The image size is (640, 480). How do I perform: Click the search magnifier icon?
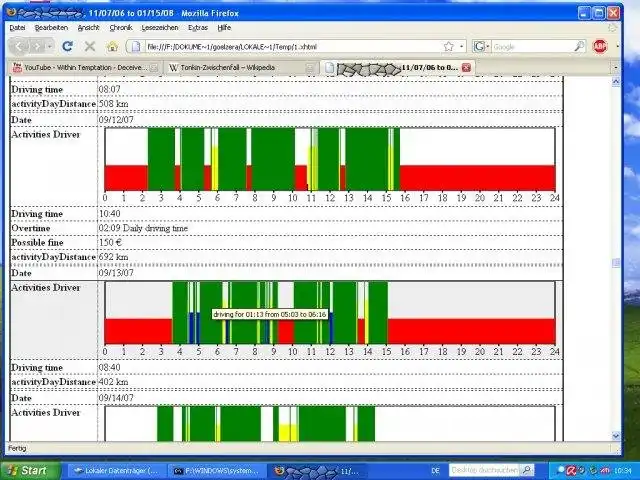(579, 47)
